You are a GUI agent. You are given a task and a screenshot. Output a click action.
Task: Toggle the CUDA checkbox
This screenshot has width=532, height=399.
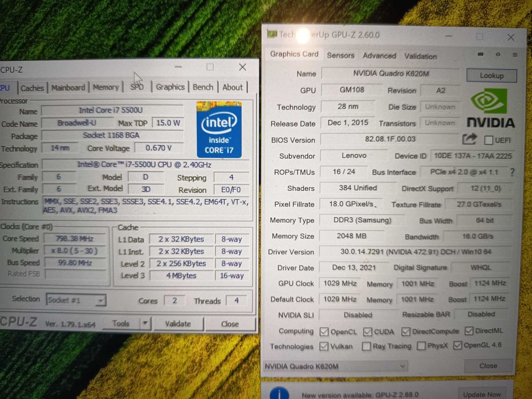pos(367,332)
